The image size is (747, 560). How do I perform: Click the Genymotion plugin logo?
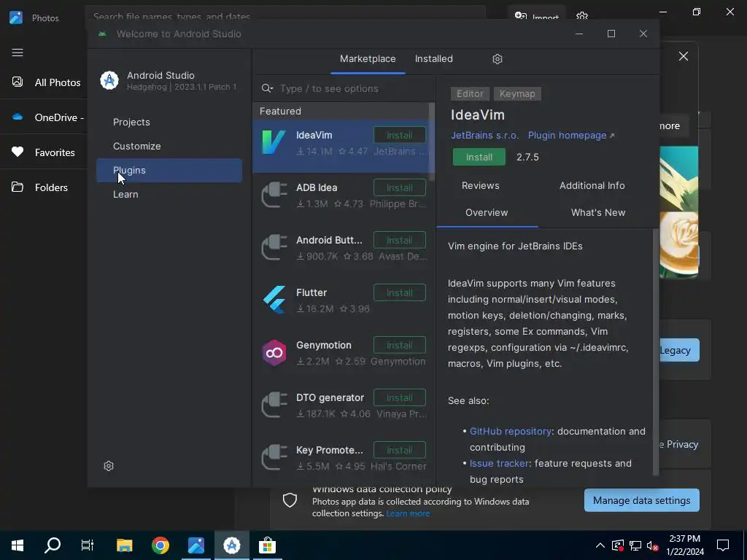click(274, 352)
